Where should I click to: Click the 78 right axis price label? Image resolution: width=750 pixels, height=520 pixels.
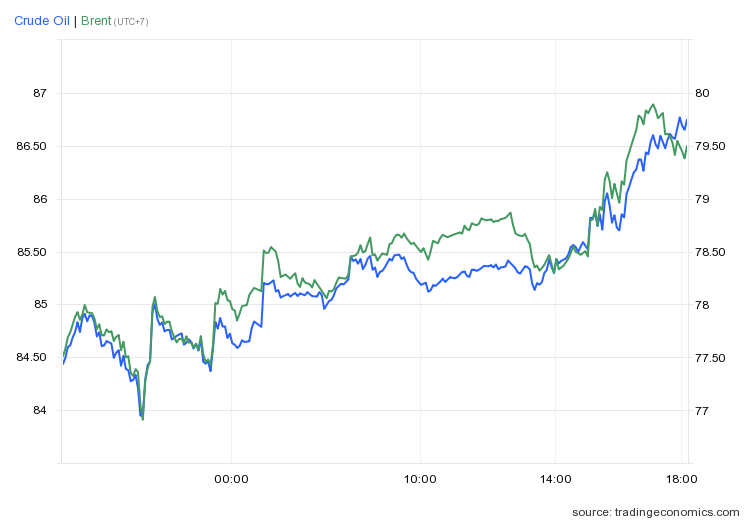(x=702, y=305)
